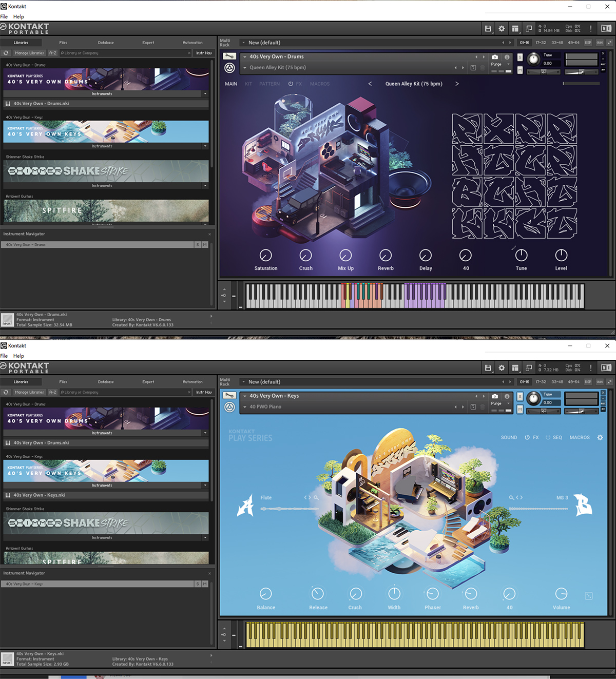This screenshot has width=616, height=679.
Task: Switch to the KIT tab on the Drums instrument
Action: pyautogui.click(x=248, y=84)
